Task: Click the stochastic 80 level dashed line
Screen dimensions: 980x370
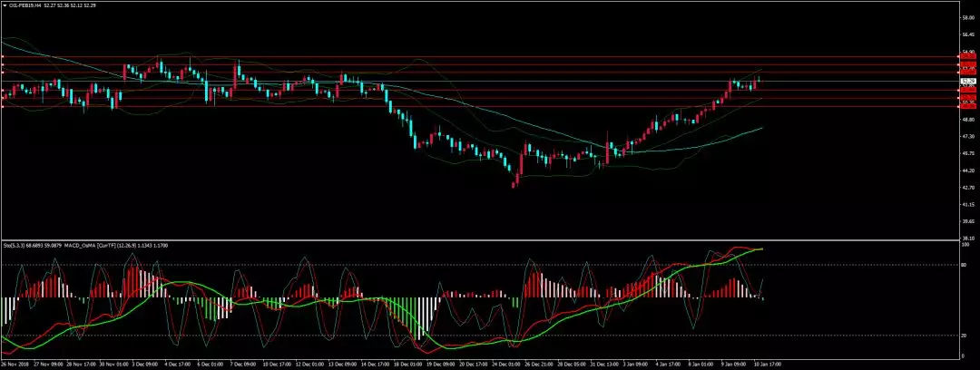Action: pyautogui.click(x=454, y=265)
